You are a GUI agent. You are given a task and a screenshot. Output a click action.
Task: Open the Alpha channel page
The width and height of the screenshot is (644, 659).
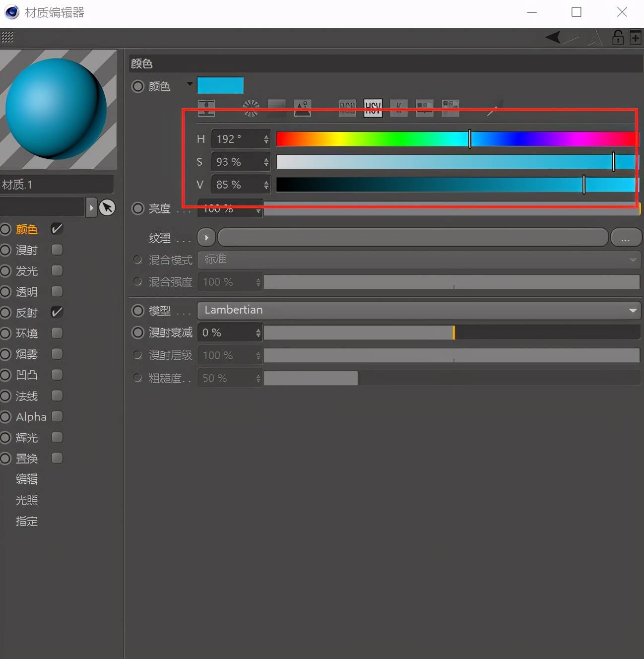pos(31,417)
